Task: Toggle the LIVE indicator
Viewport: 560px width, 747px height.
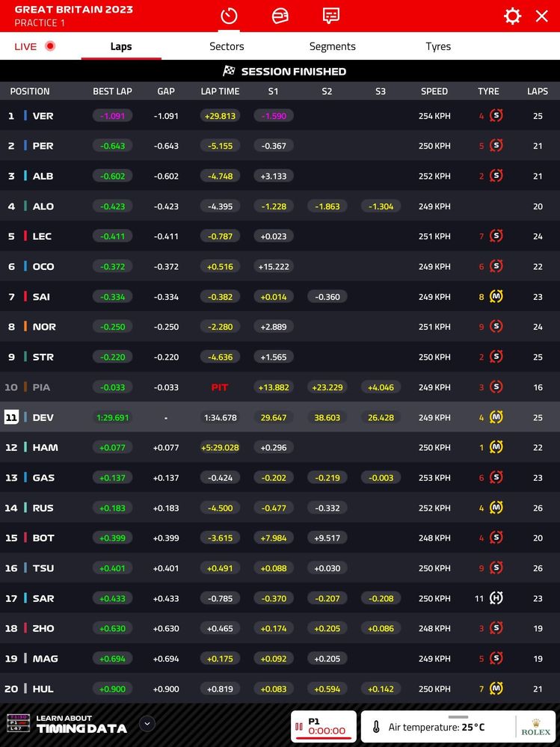Action: click(x=34, y=46)
